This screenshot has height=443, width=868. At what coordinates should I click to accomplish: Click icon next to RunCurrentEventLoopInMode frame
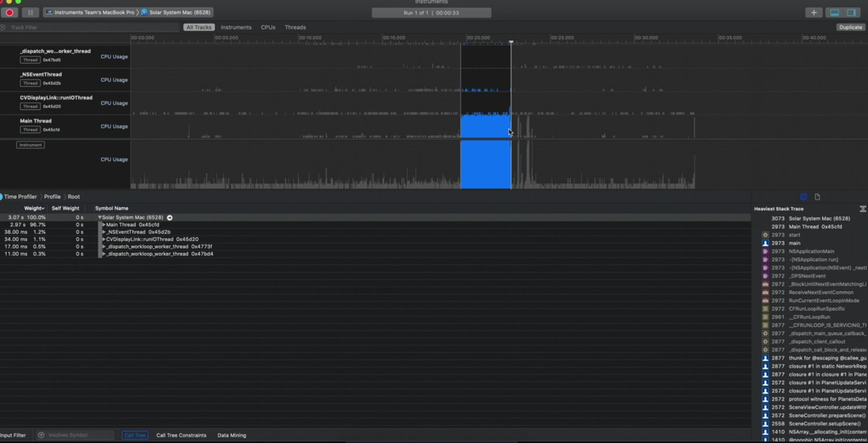tap(765, 301)
